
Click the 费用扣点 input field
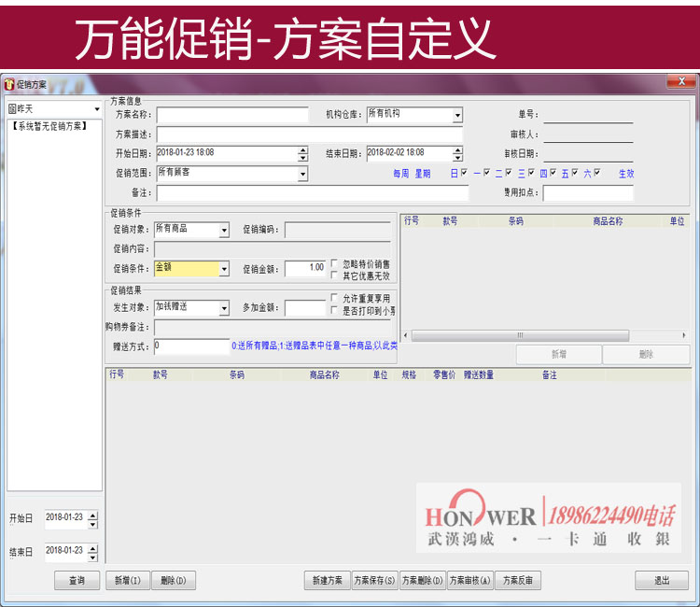point(588,193)
